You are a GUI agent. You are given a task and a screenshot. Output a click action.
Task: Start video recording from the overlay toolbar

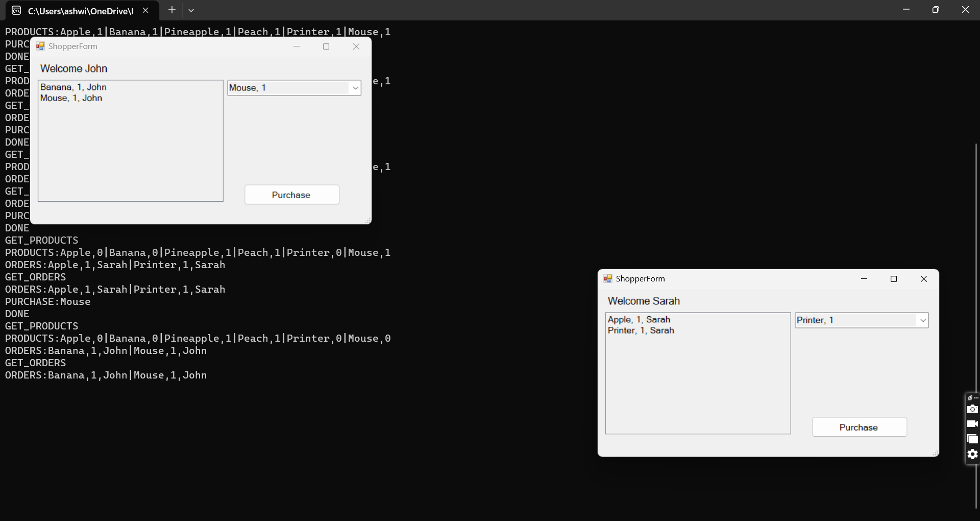click(x=972, y=424)
